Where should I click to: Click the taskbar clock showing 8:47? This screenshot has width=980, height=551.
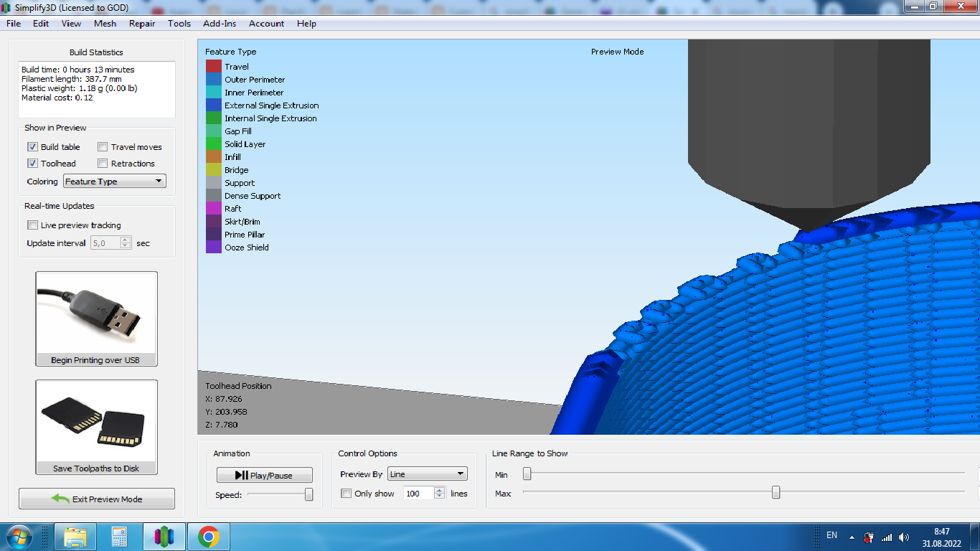941,532
